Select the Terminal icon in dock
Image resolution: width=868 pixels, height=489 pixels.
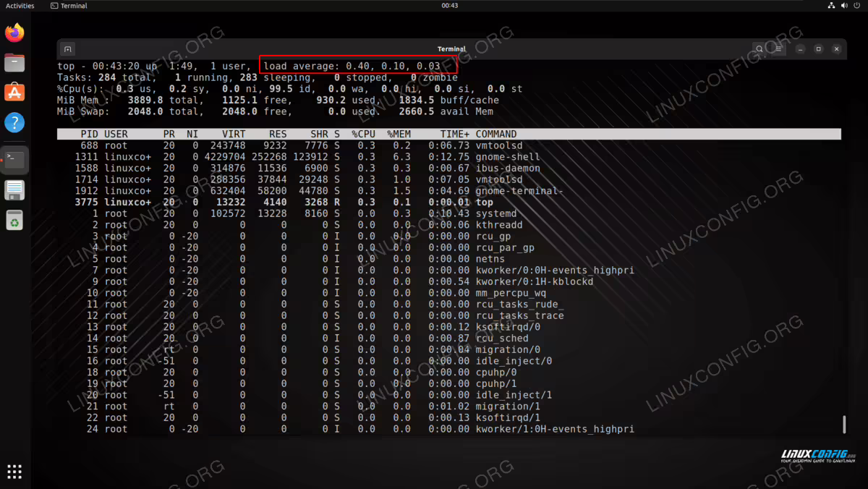[14, 160]
